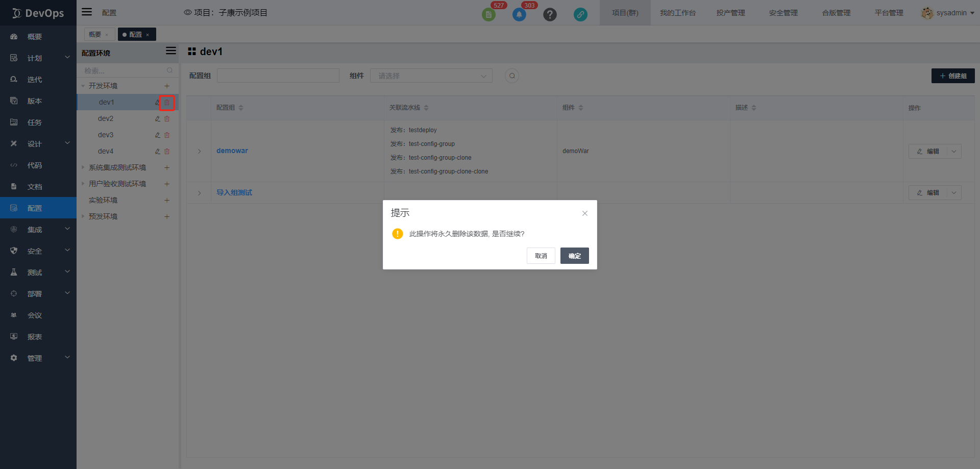Expand the 系统集成测试环境 tree node

(83, 167)
